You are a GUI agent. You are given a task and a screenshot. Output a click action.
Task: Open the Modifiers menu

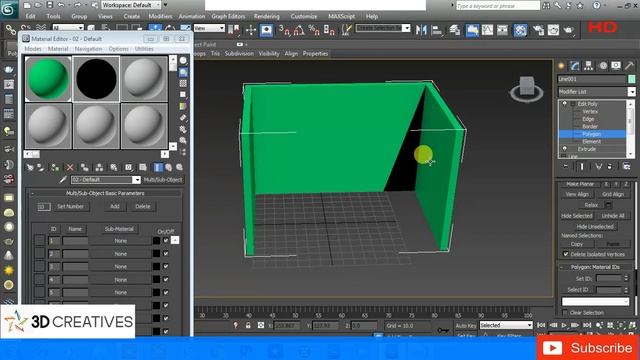click(x=160, y=16)
